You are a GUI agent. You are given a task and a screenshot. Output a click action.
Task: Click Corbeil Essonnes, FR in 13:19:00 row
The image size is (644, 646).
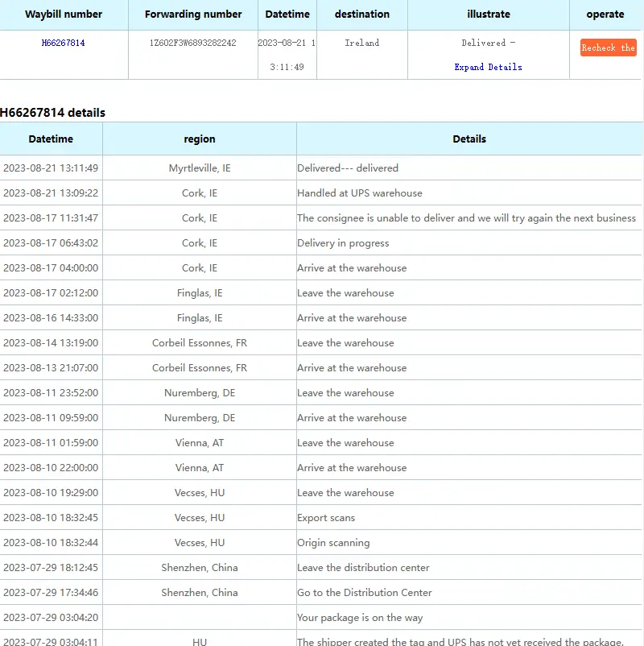click(x=200, y=343)
